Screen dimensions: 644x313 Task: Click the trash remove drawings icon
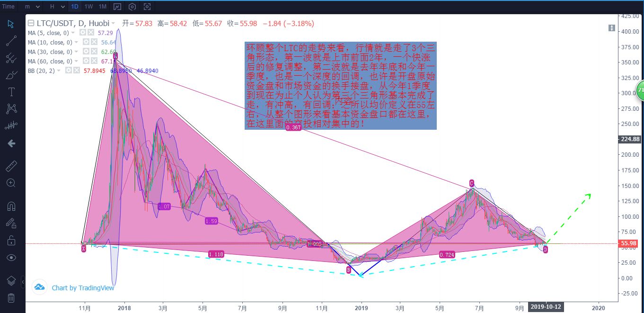pos(11,298)
